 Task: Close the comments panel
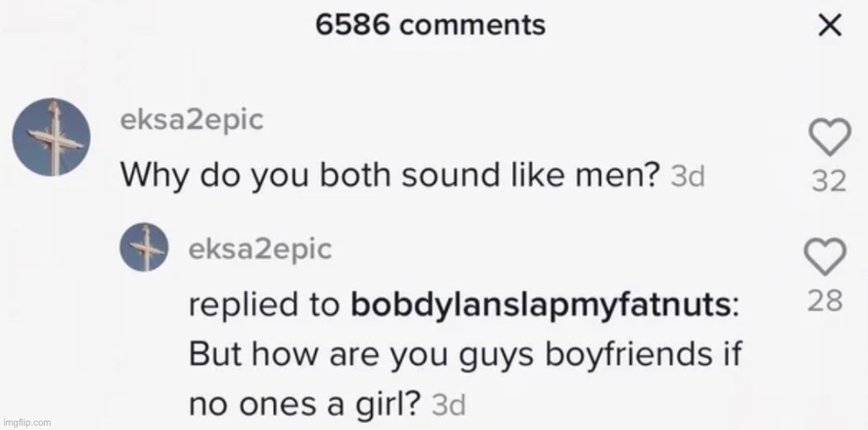[x=828, y=27]
